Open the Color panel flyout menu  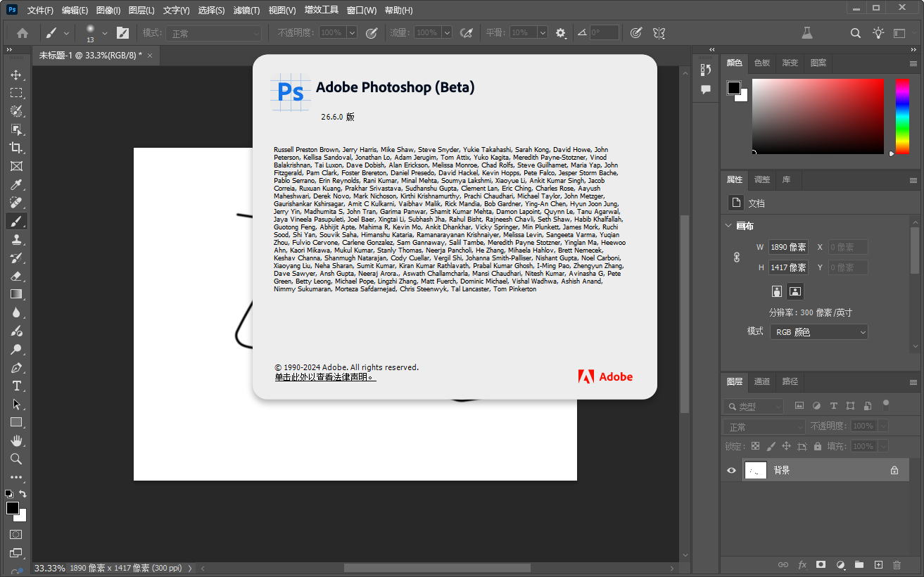coord(913,63)
